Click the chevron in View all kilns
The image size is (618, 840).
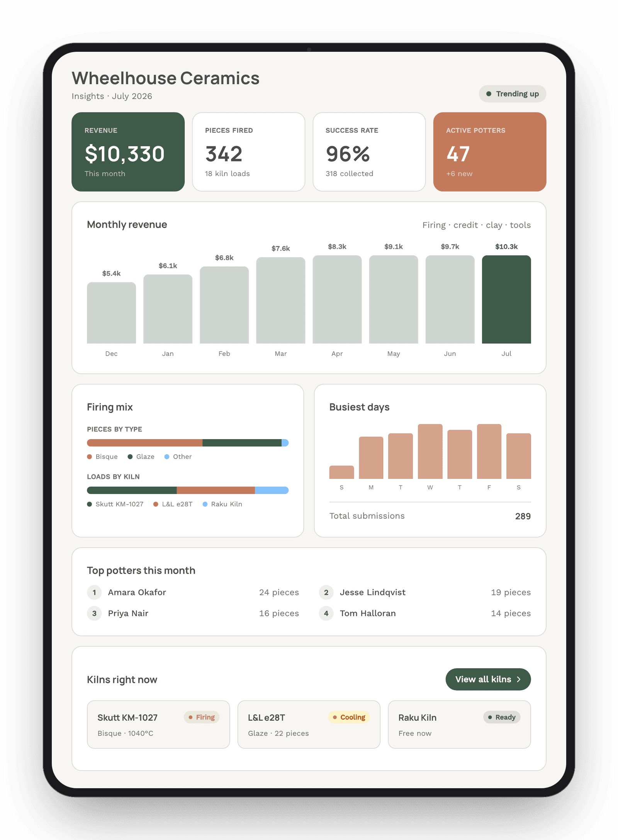coord(519,679)
